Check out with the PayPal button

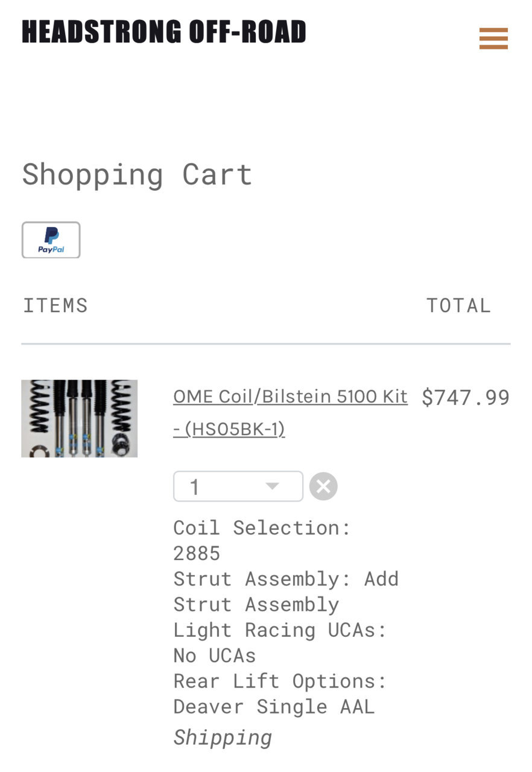tap(51, 240)
